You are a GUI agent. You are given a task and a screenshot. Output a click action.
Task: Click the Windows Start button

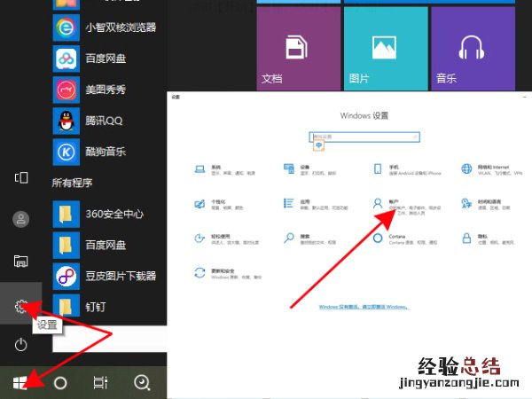click(x=20, y=383)
